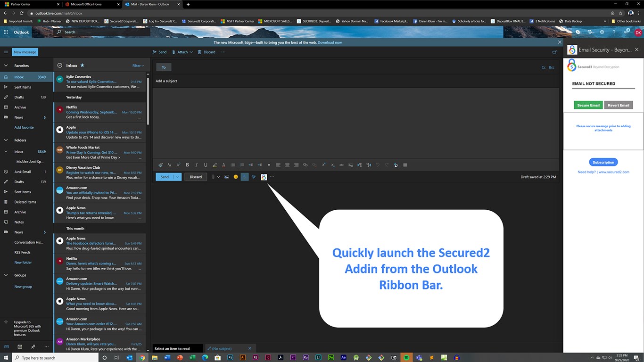Collapse the Groups section

(x=6, y=275)
